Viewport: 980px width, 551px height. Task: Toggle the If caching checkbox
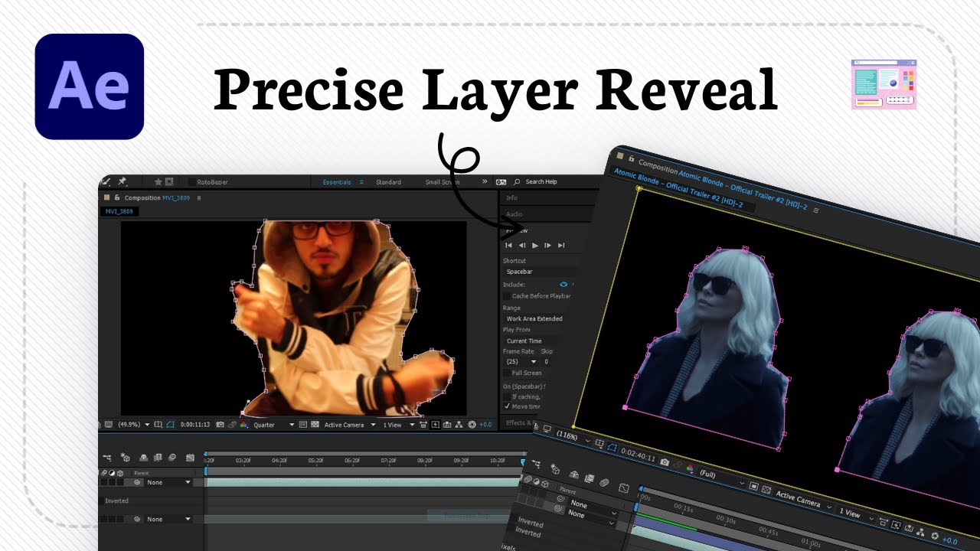[x=507, y=396]
